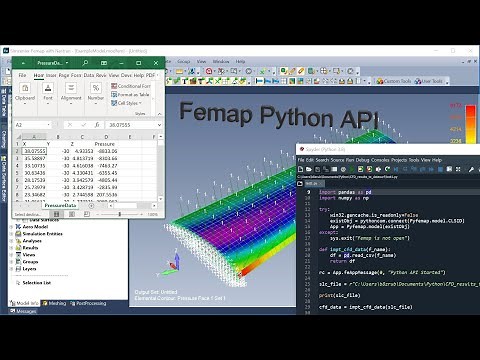The height and width of the screenshot is (360, 480).
Task: Open Data Table docked side tab
Action: click(x=4, y=103)
